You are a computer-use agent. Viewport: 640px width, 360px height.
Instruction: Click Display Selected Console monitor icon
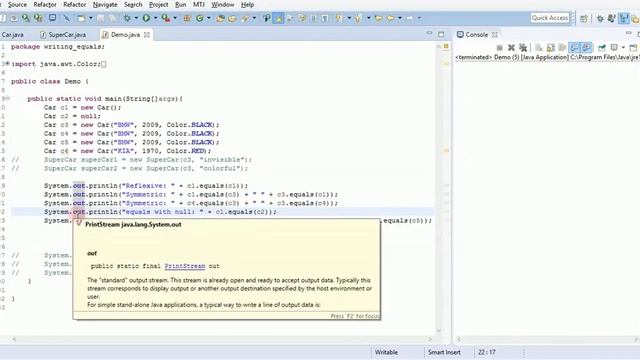[614, 48]
